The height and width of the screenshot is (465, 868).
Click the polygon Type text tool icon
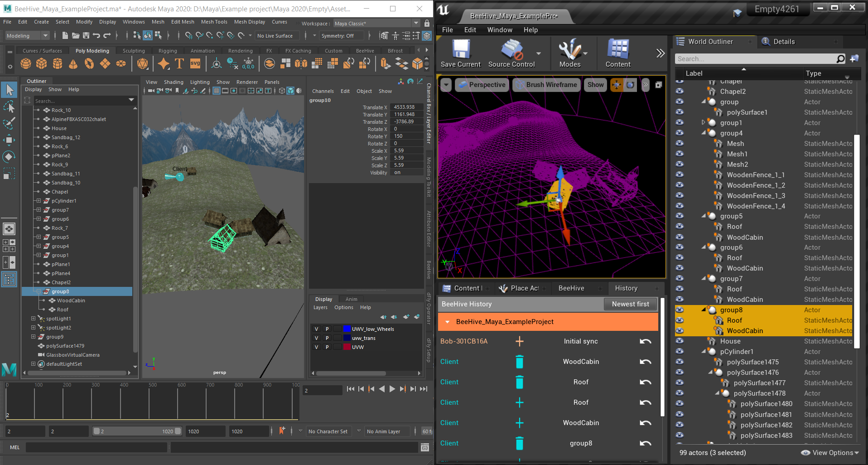coord(179,63)
